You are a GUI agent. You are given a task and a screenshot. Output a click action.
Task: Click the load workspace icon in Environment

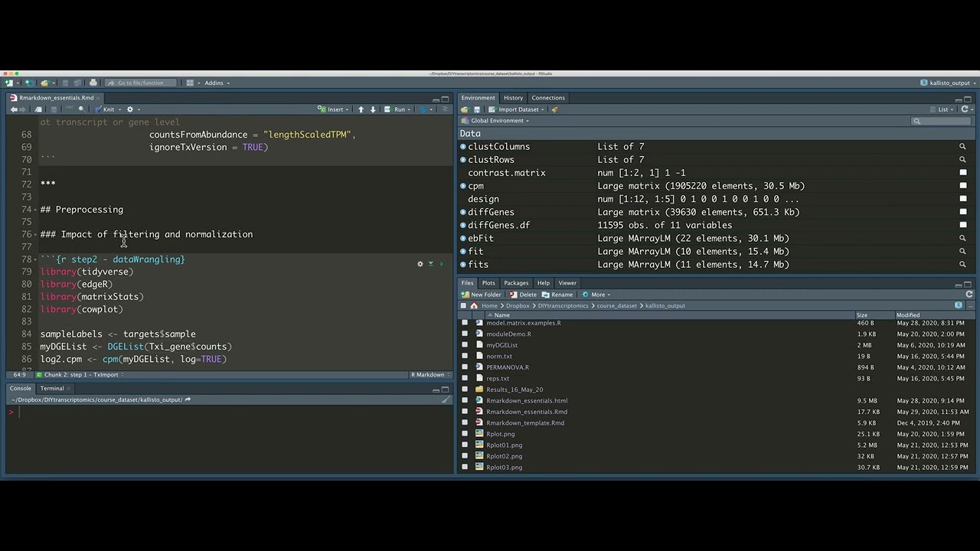pyautogui.click(x=465, y=109)
